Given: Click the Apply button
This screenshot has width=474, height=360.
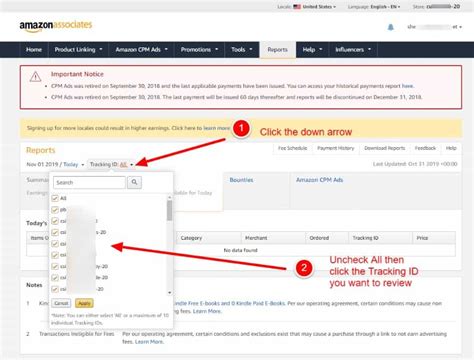Looking at the screenshot, I should click(84, 303).
